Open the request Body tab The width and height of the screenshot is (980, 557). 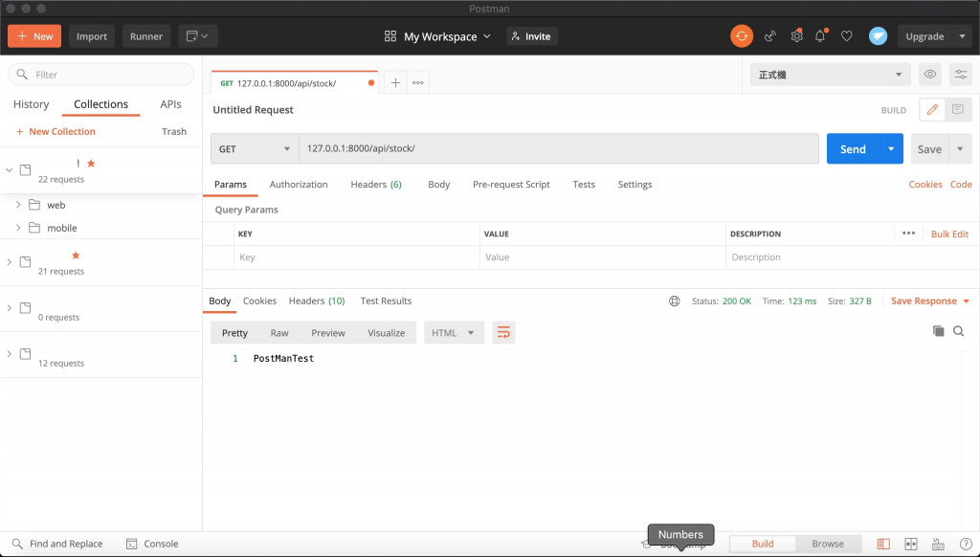[438, 185]
